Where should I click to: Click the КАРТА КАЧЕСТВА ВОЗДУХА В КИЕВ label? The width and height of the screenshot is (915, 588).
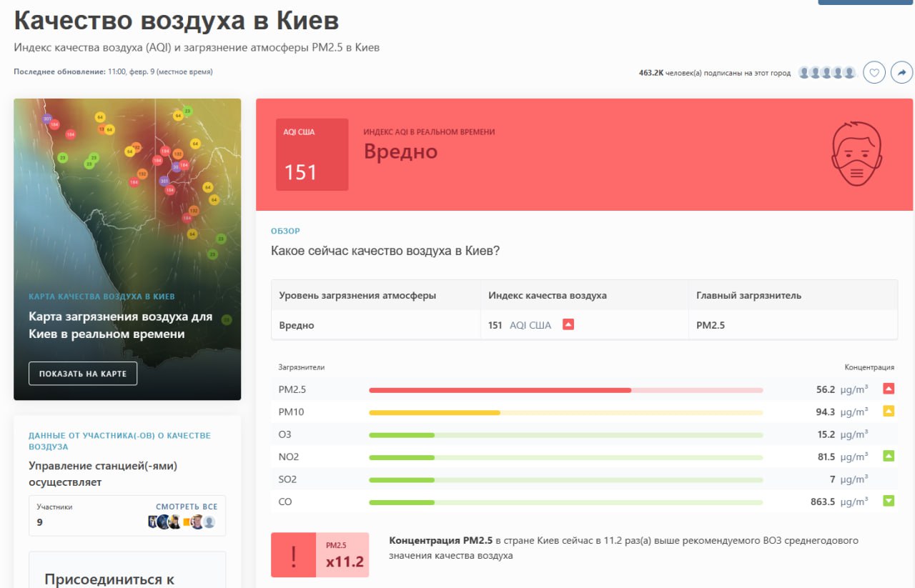[102, 297]
